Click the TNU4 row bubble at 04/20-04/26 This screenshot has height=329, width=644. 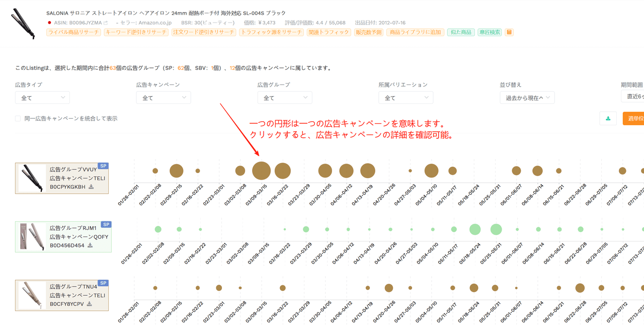coord(388,288)
